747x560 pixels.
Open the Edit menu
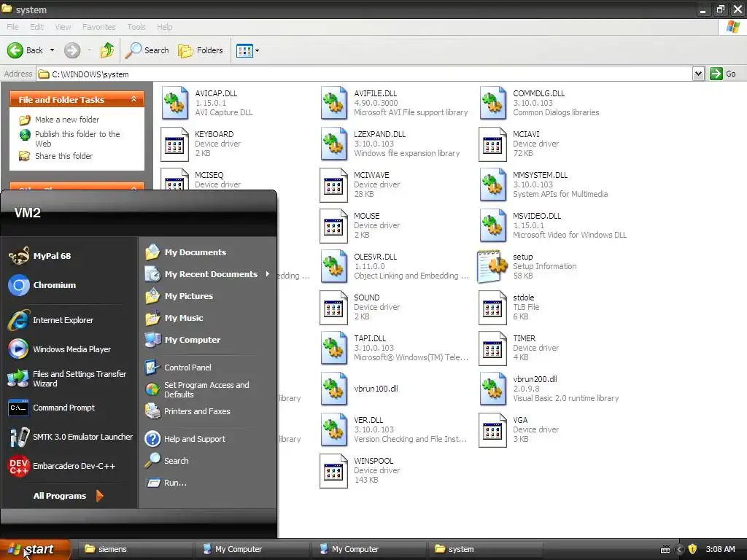(x=36, y=27)
